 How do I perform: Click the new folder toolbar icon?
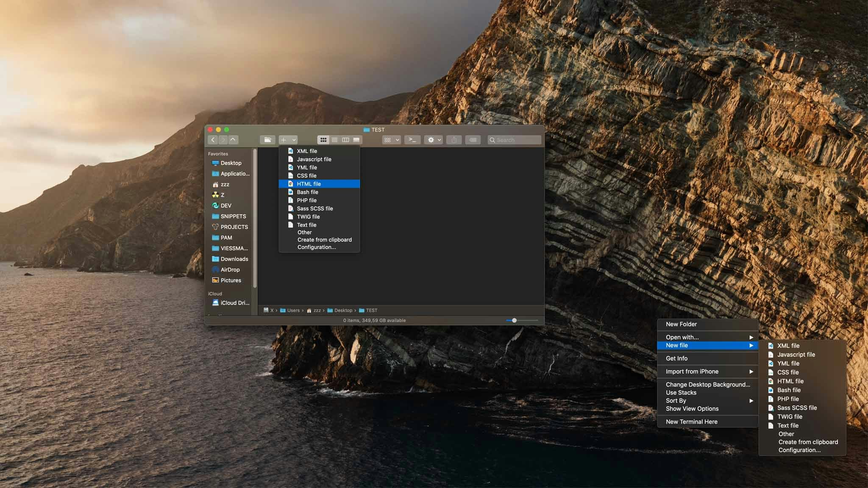(x=267, y=140)
